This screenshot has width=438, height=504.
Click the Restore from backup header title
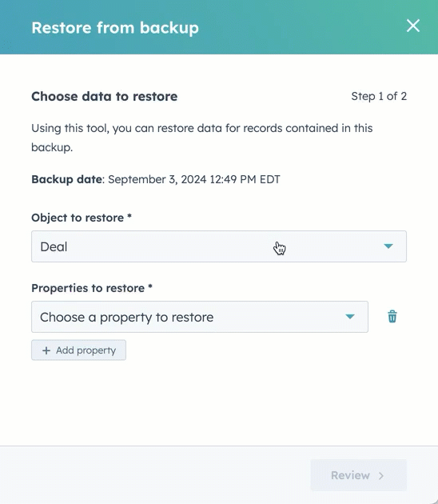tap(115, 28)
